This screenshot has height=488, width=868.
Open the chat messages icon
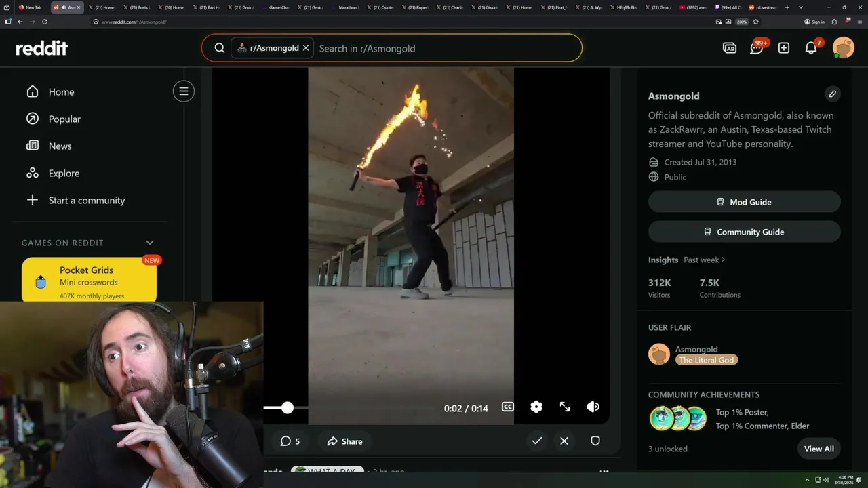757,48
